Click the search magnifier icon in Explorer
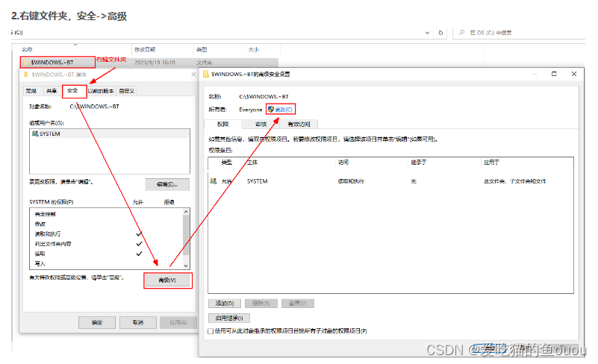 click(x=462, y=32)
